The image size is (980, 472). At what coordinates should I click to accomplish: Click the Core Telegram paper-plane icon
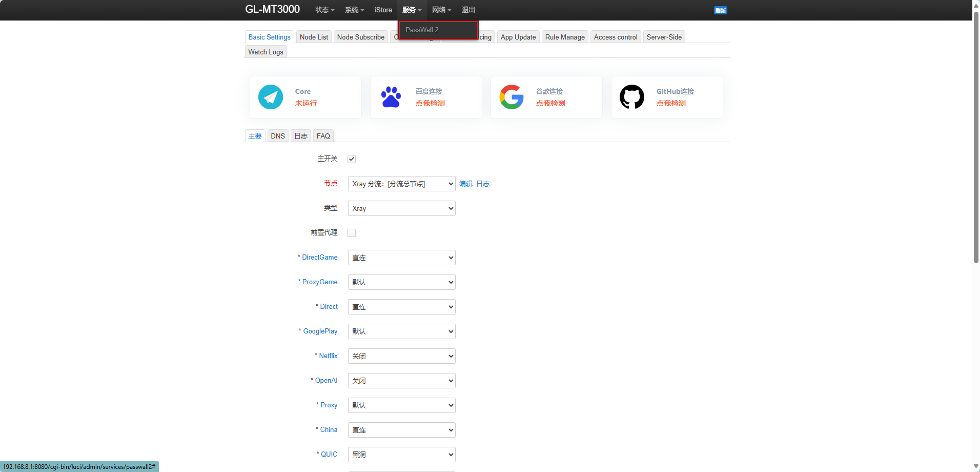point(271,97)
